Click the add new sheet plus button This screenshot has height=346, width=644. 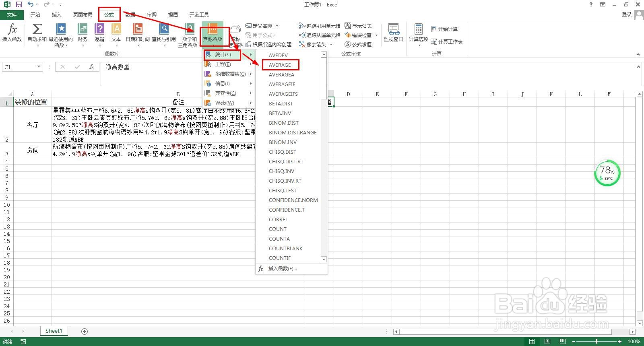tap(85, 331)
